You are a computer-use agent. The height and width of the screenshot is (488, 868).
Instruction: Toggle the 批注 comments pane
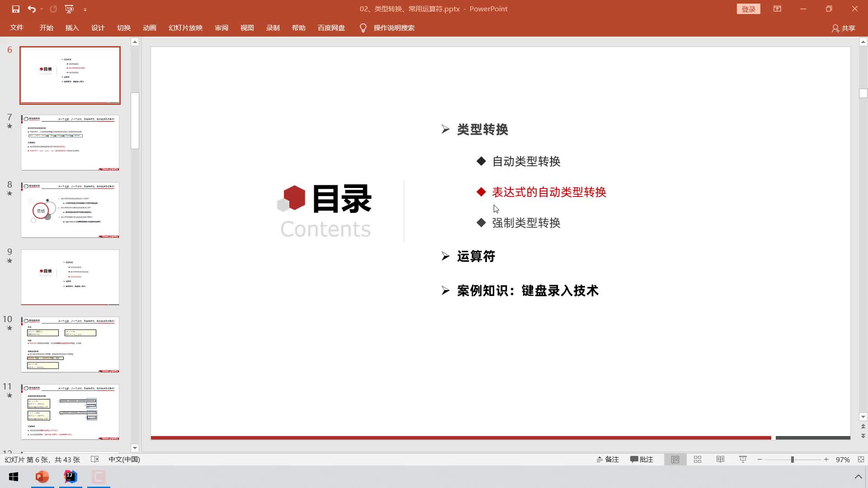coord(642,459)
